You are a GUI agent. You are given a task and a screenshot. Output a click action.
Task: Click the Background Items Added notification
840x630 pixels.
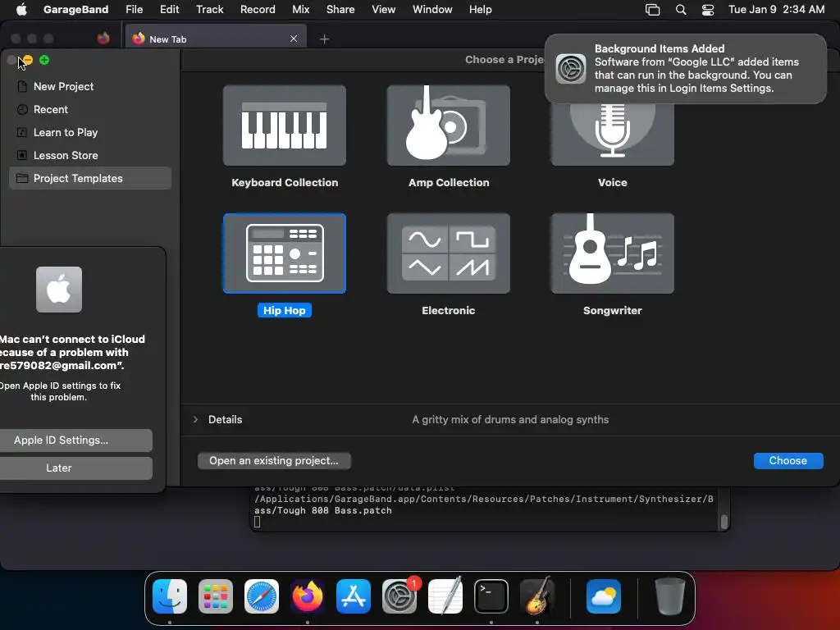(x=686, y=69)
